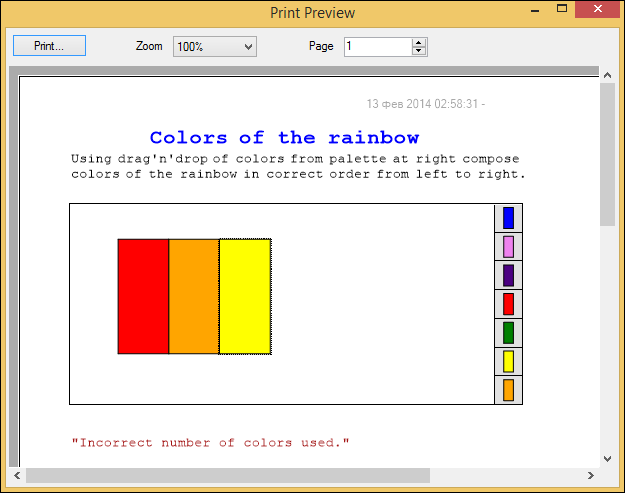Choose the orange swatch in palette
Image resolution: width=625 pixels, height=493 pixels.
pos(508,390)
